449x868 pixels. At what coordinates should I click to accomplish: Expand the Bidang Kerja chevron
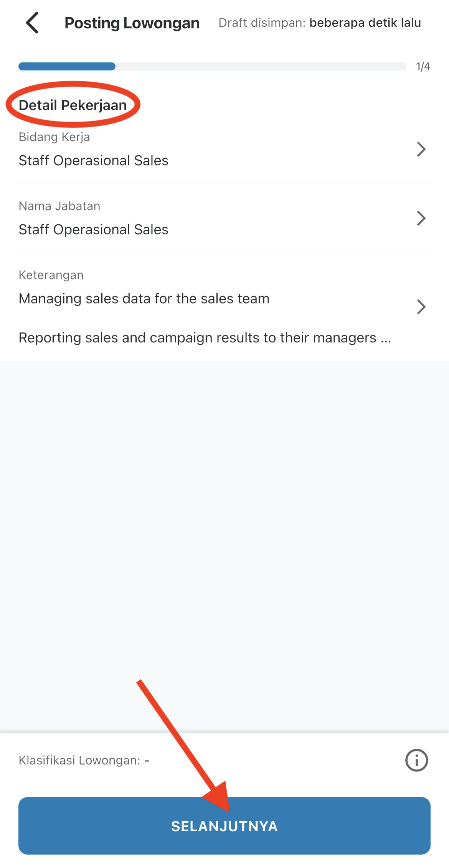[x=421, y=149]
